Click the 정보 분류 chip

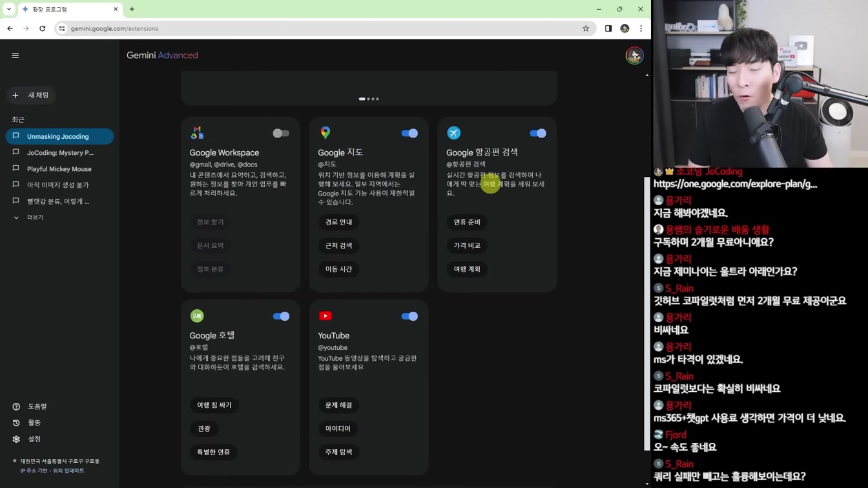[211, 269]
